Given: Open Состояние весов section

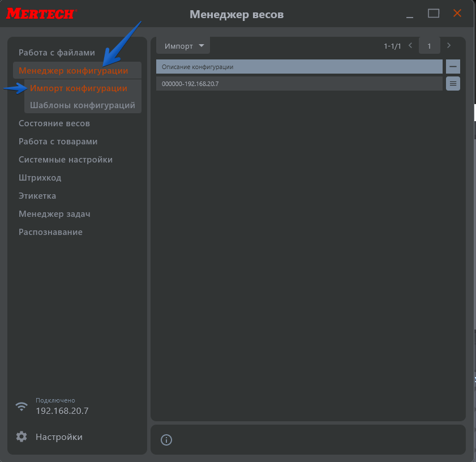Looking at the screenshot, I should (x=54, y=123).
